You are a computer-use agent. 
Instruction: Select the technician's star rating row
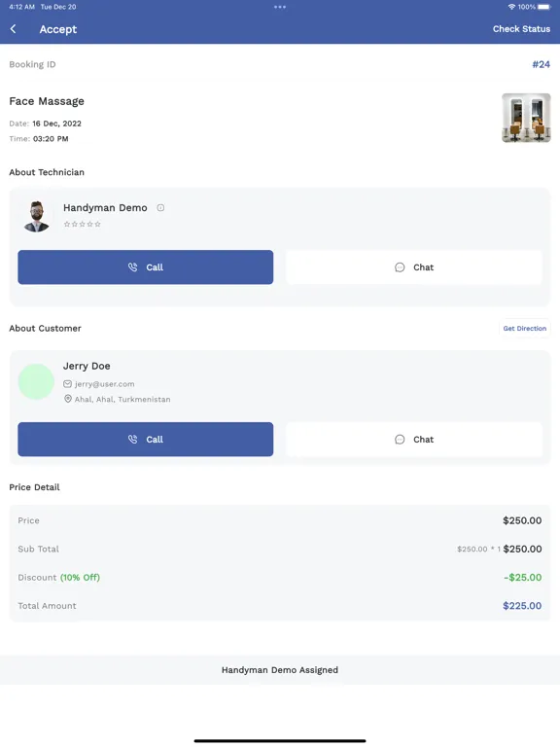click(82, 224)
